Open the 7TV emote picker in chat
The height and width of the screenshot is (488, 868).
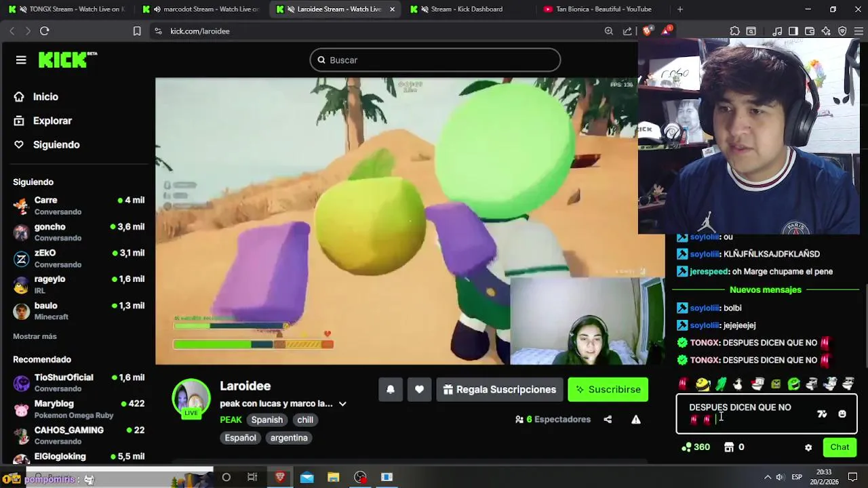click(x=822, y=414)
